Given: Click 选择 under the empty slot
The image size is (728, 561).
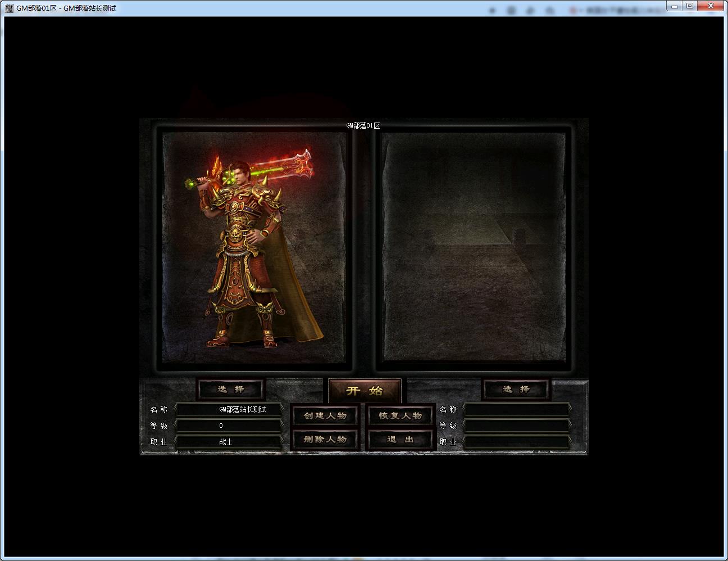Looking at the screenshot, I should click(516, 389).
